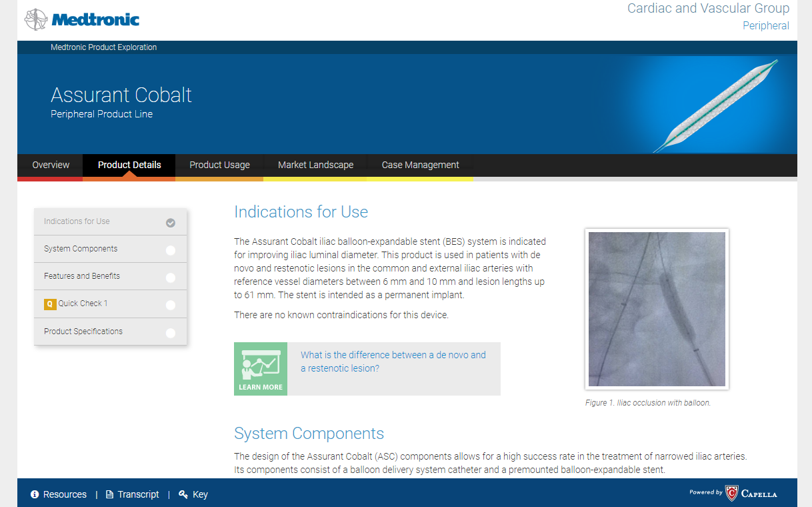This screenshot has width=812, height=507.
Task: Open the de novo vs restenotic question link
Action: pos(393,362)
